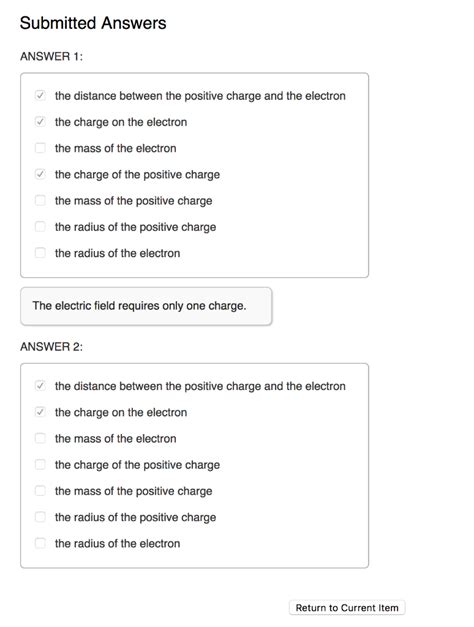
Task: Uncheck Answer 1 charge of the positive charge
Action: (x=40, y=174)
